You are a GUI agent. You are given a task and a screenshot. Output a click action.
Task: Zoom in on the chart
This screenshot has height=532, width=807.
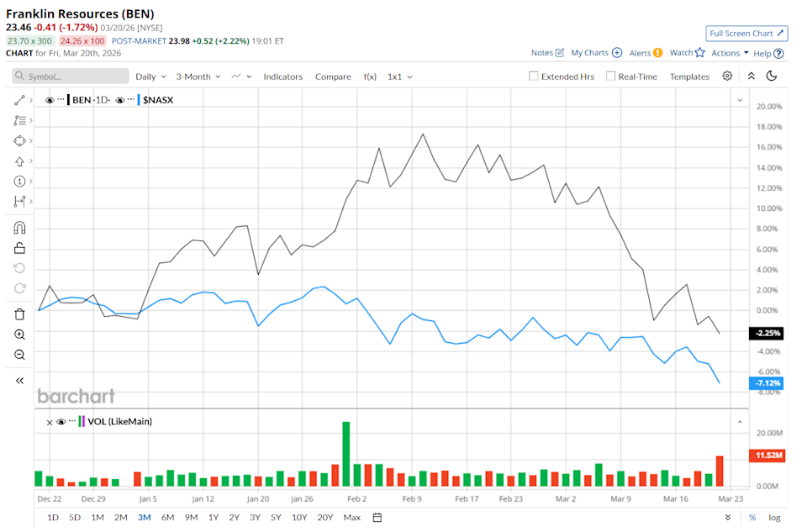tap(18, 334)
